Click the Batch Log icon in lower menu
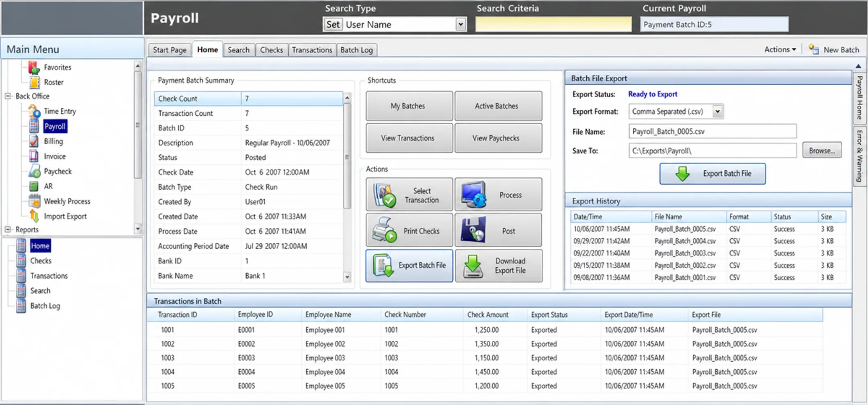 click(x=21, y=306)
